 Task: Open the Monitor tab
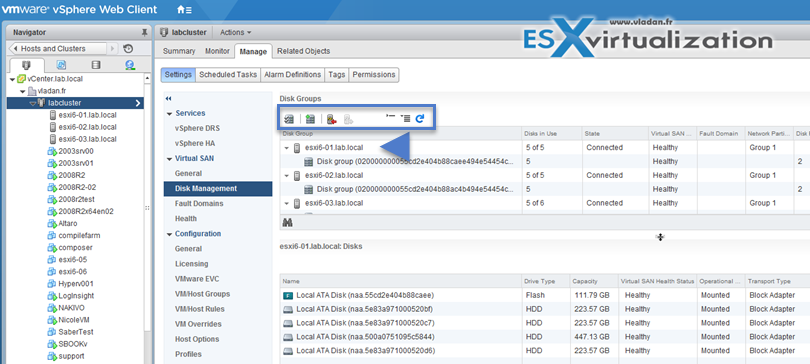[x=217, y=51]
